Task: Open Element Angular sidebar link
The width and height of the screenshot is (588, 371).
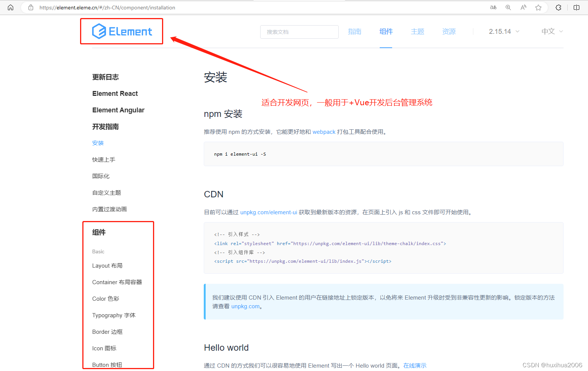Action: [118, 110]
